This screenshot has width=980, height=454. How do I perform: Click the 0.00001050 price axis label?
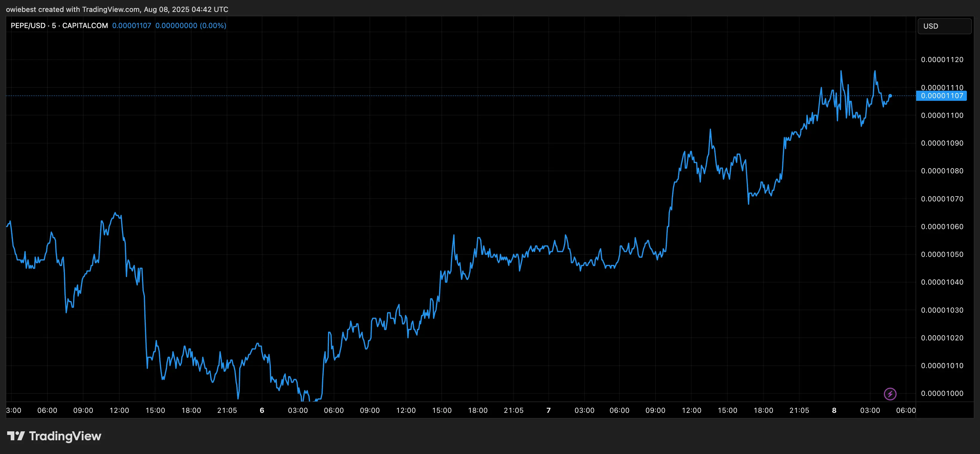(x=942, y=254)
